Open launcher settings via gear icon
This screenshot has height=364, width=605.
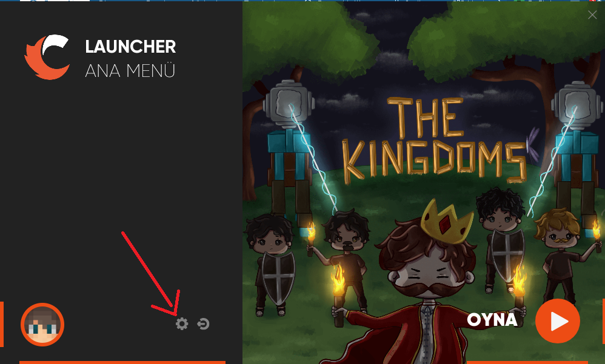(x=182, y=323)
